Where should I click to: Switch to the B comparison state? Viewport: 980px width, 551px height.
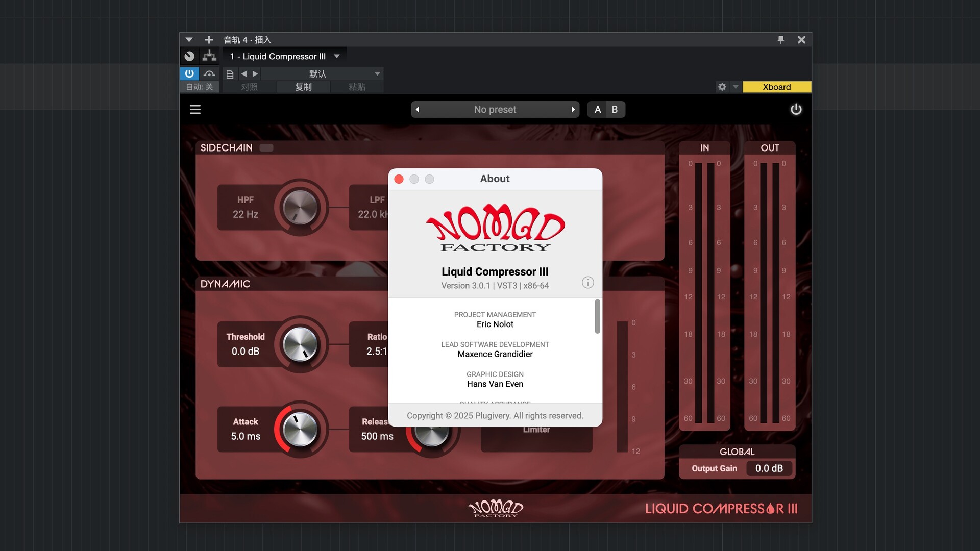(615, 109)
